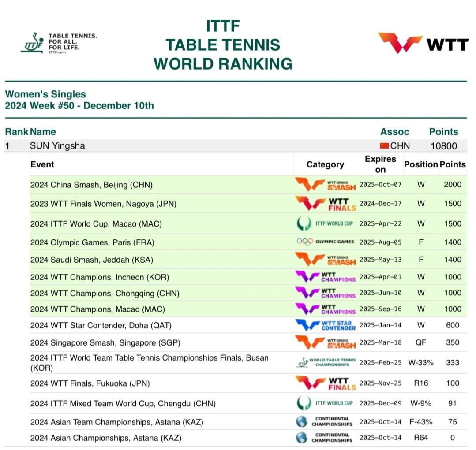Viewport: 476px width, 450px height.
Task: Click Grand Smash logo in China Smash row
Action: [x=326, y=185]
